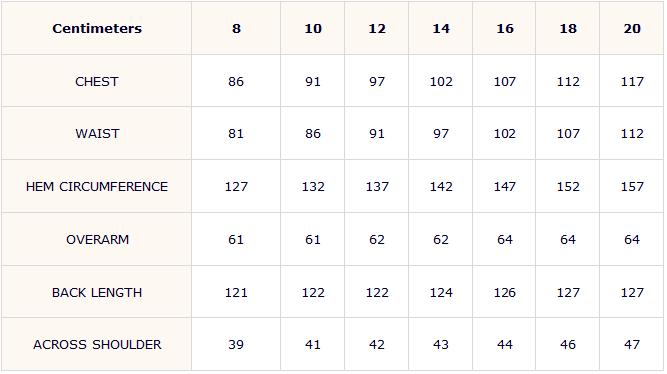Click across shoulder value 39
This screenshot has height=374, width=667.
pos(236,344)
